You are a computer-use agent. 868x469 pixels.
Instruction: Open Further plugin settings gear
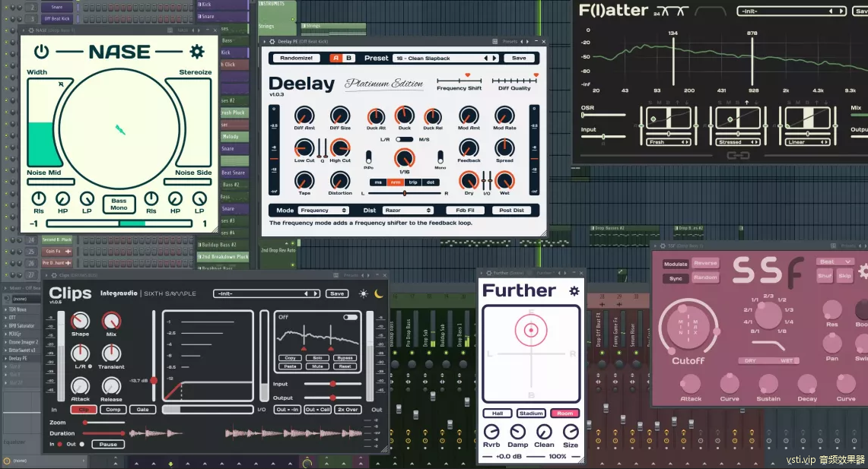click(574, 291)
